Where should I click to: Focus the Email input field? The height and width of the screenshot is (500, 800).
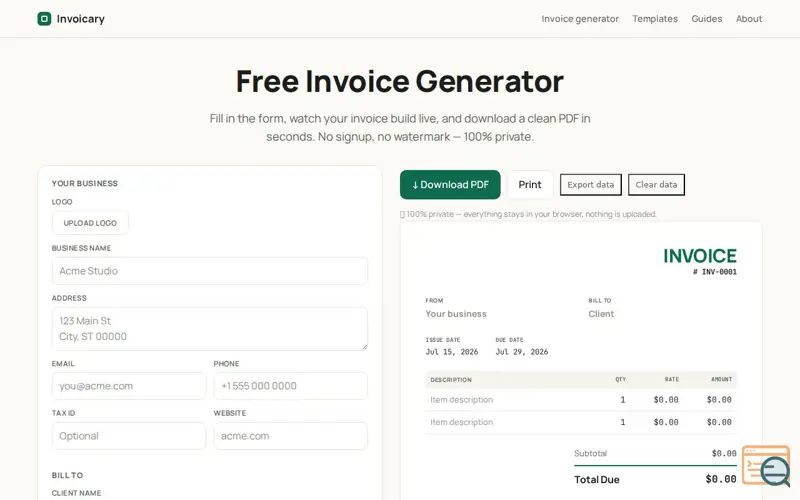[x=129, y=386]
